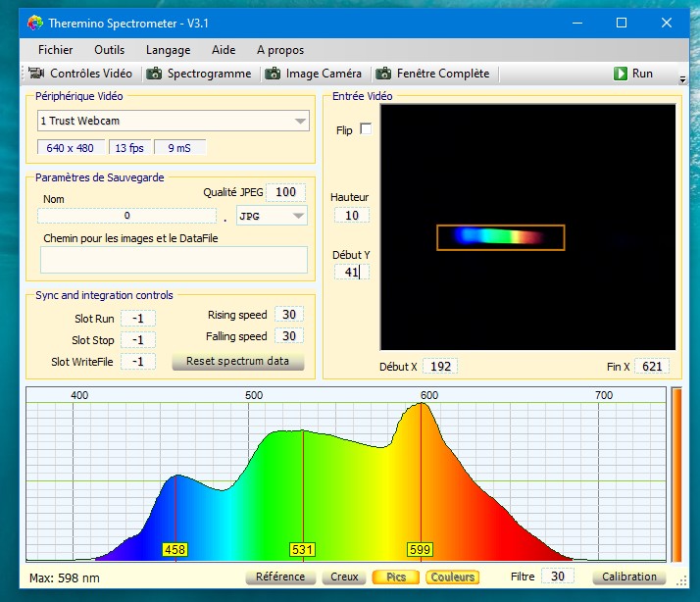Click the 600 nm axis label
Image resolution: width=700 pixels, height=602 pixels.
tap(429, 395)
